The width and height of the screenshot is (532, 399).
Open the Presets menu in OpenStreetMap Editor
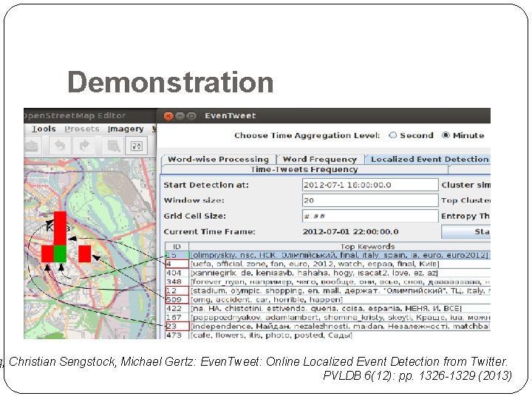coord(82,129)
